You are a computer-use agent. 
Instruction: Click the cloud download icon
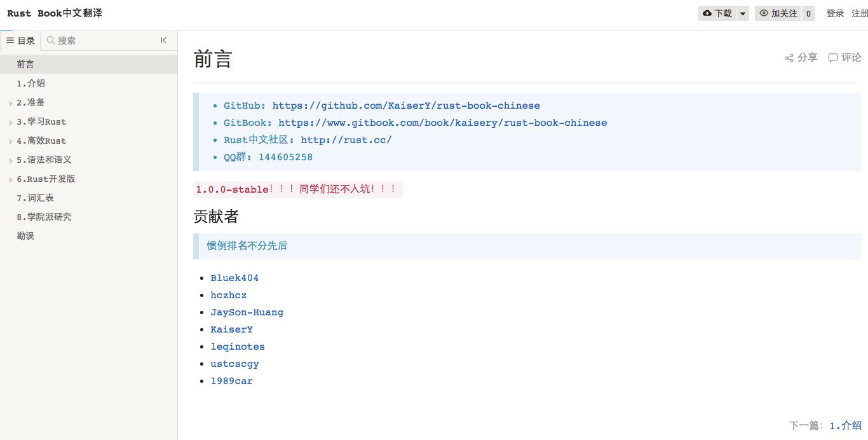[x=707, y=13]
